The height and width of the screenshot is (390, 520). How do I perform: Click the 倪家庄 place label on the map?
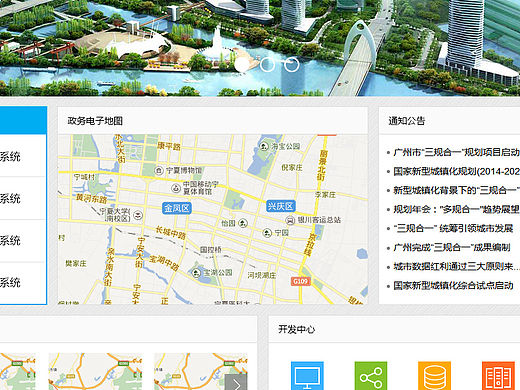[292, 168]
